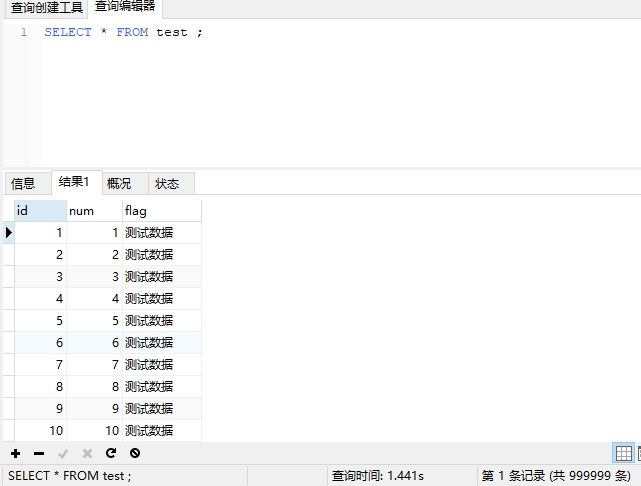
Task: Click id cell with value 3
Action: (40, 277)
